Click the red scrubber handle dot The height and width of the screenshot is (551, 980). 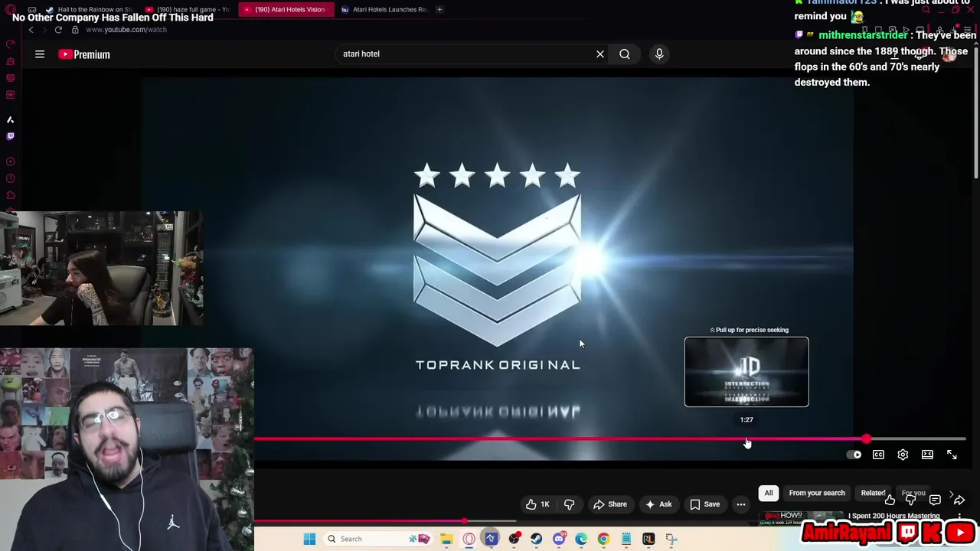(x=866, y=439)
